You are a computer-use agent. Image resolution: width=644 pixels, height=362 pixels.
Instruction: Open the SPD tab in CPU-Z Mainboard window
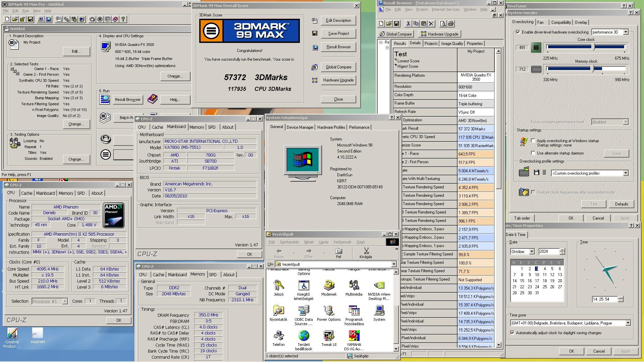[x=212, y=127]
